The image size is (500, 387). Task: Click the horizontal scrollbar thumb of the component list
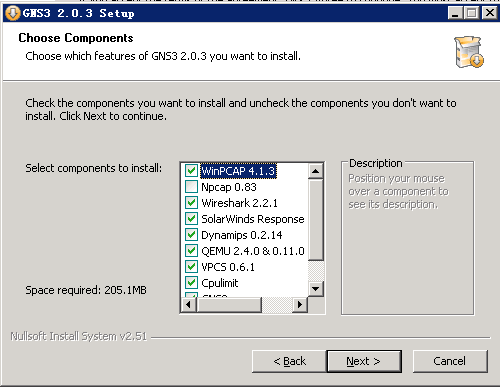(x=229, y=304)
